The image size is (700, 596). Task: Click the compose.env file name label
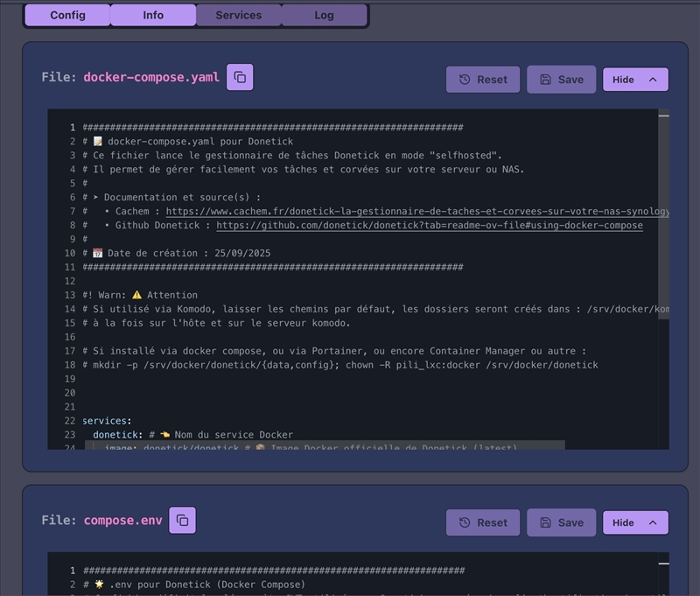pyautogui.click(x=122, y=521)
